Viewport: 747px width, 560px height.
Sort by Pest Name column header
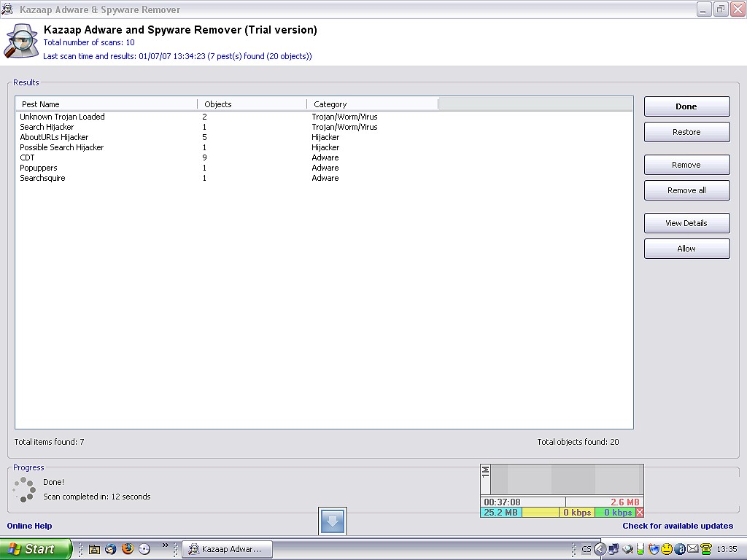[107, 104]
